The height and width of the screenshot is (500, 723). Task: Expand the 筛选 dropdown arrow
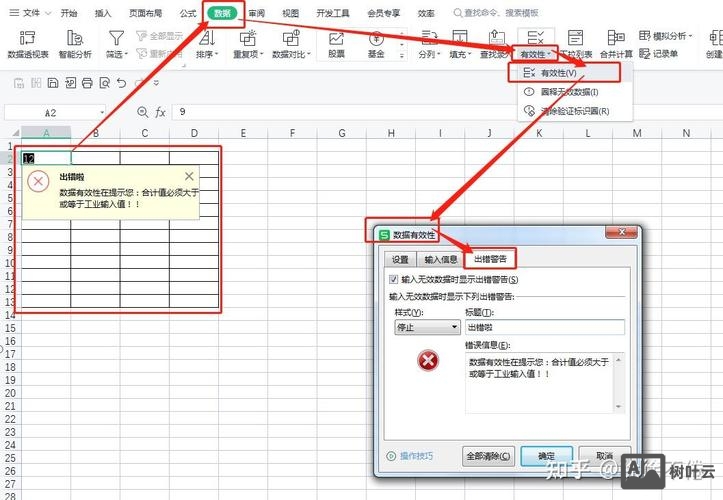[126, 54]
